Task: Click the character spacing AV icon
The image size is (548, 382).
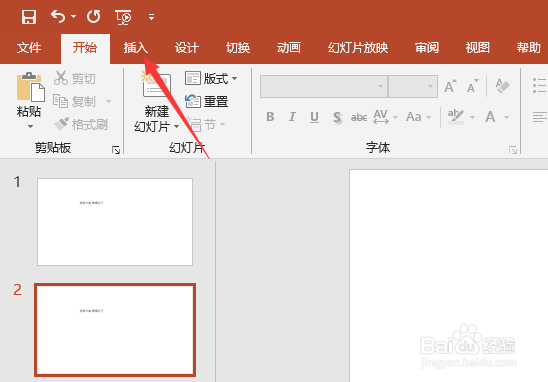Action: point(381,117)
